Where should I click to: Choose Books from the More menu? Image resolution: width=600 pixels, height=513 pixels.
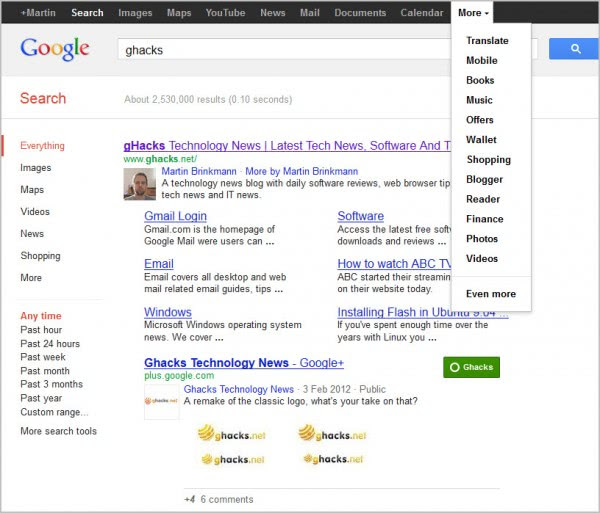(480, 80)
